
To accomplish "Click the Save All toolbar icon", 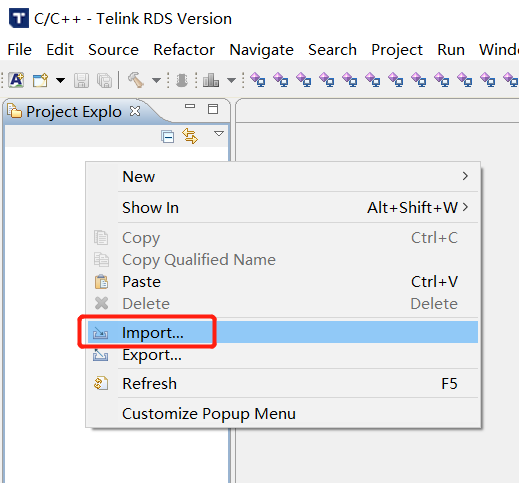I will 104,80.
